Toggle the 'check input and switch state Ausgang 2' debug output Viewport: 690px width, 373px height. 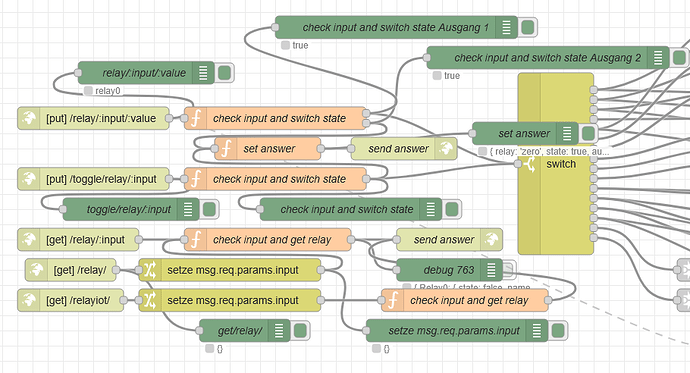[x=679, y=58]
